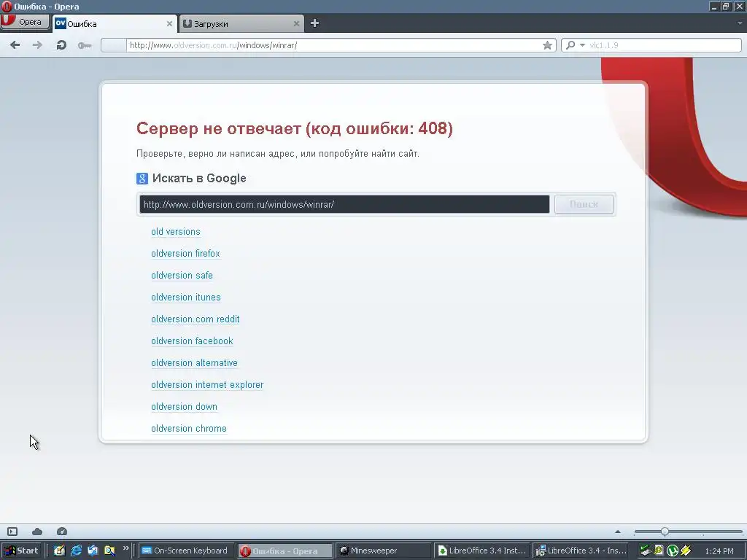Screen dimensions: 747x560
Task: Go forward to next page
Action: 37,44
